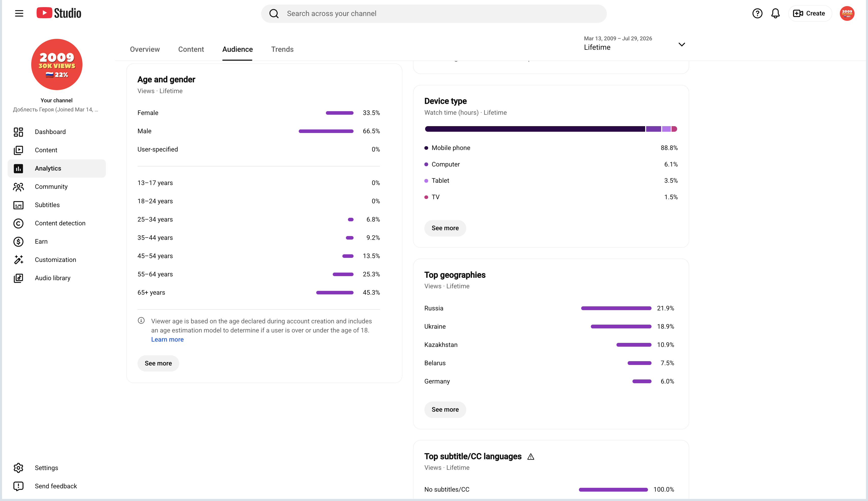Click the Mobile phone segment of device bar
This screenshot has height=501, width=868.
point(535,129)
